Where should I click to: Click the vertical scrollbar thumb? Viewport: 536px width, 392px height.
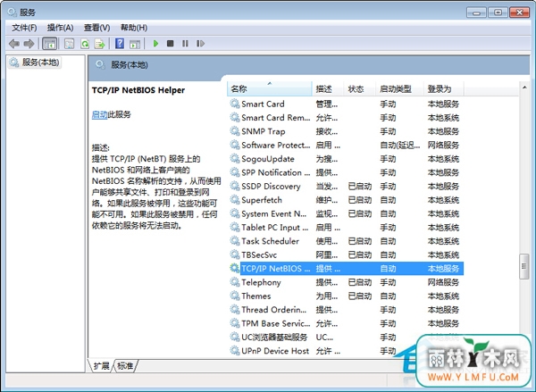(x=524, y=266)
